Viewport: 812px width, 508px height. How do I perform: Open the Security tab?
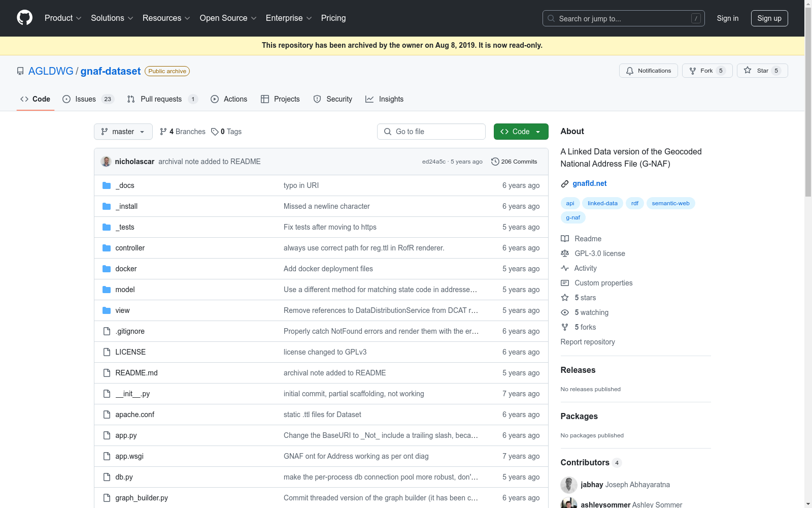[333, 99]
